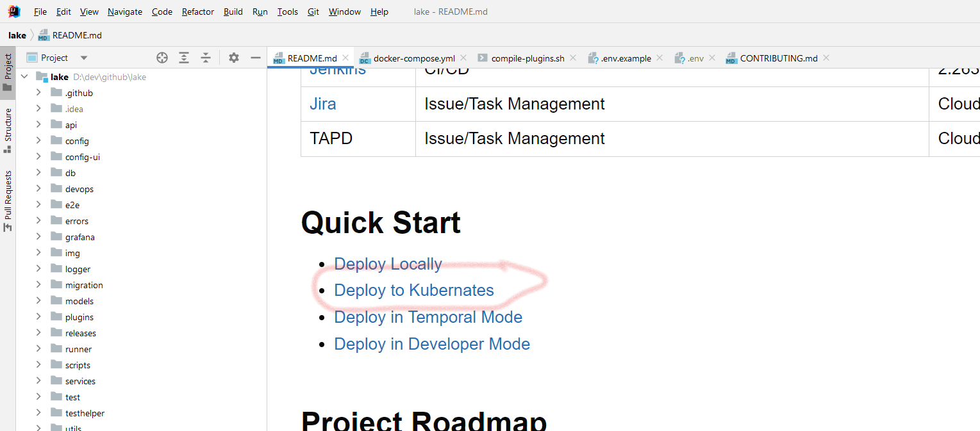This screenshot has height=431, width=980.
Task: Close the CONTRIBUTING.md tab
Action: 826,58
